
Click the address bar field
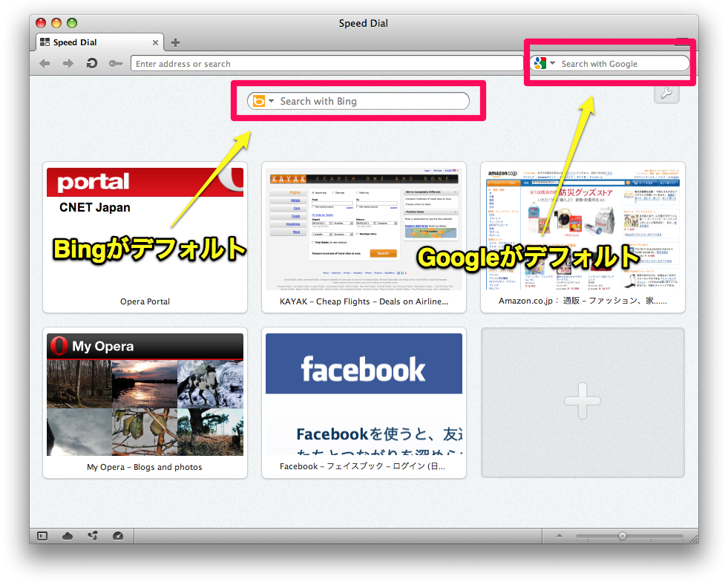[x=327, y=64]
